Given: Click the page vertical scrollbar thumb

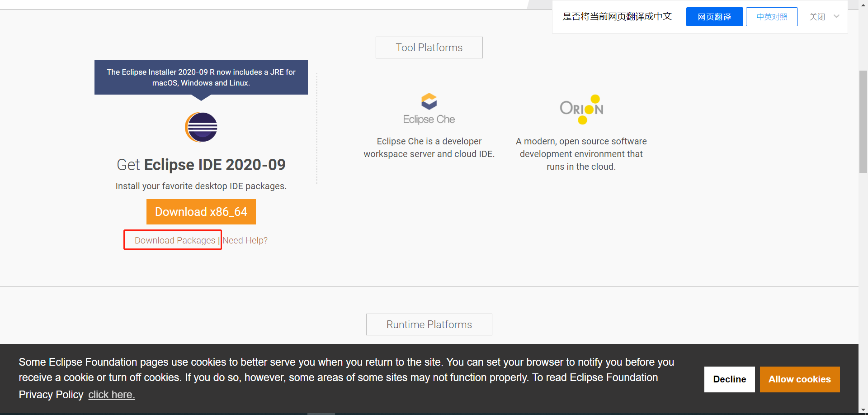Looking at the screenshot, I should pyautogui.click(x=863, y=122).
